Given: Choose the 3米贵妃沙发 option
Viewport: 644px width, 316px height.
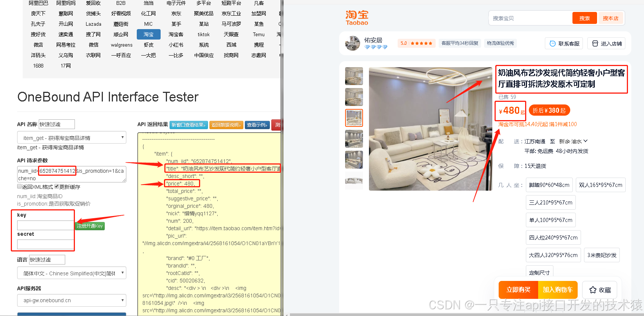Looking at the screenshot, I should tap(602, 255).
